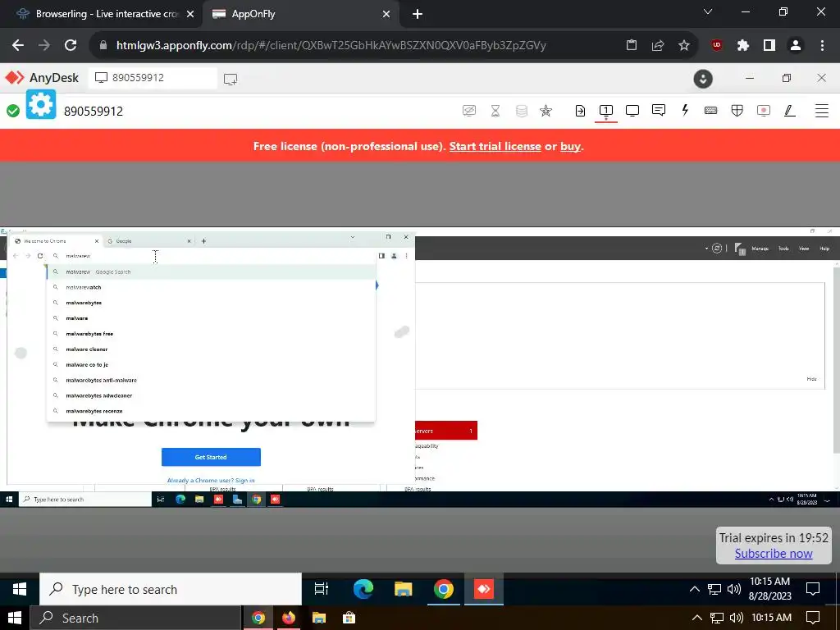
Task: Click the dark download arrow circle in AnyDesk
Action: click(x=703, y=79)
